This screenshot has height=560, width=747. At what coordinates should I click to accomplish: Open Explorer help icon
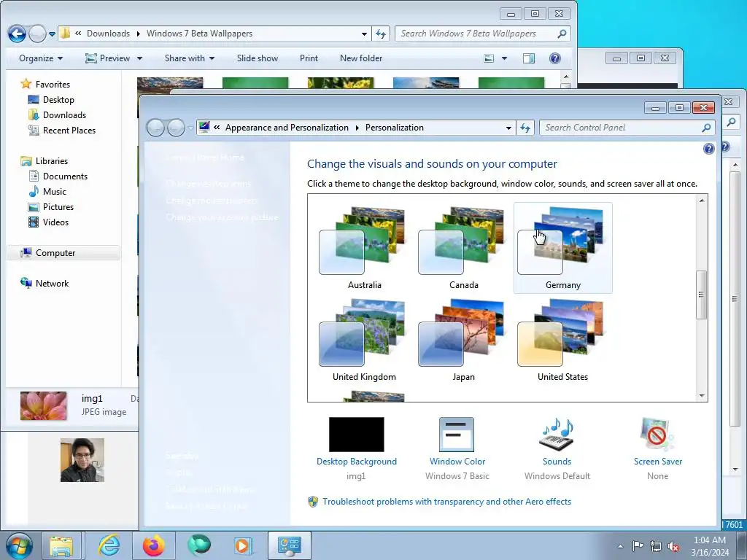click(554, 58)
